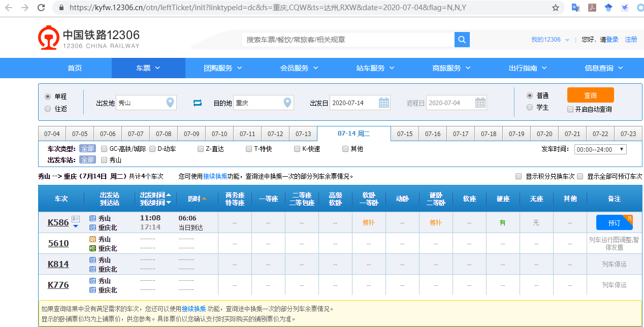Image resolution: width=644 pixels, height=327 pixels.
Task: Click 登录 link
Action: (612, 40)
